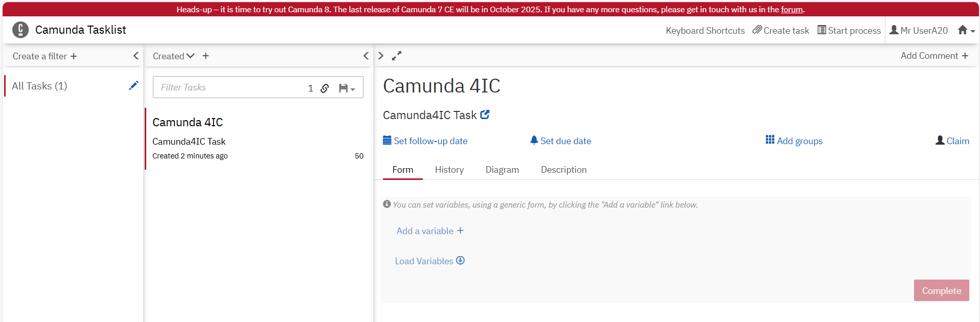Open the Mr UserA20 account menu
Image resolution: width=980 pixels, height=322 pixels.
tap(919, 31)
